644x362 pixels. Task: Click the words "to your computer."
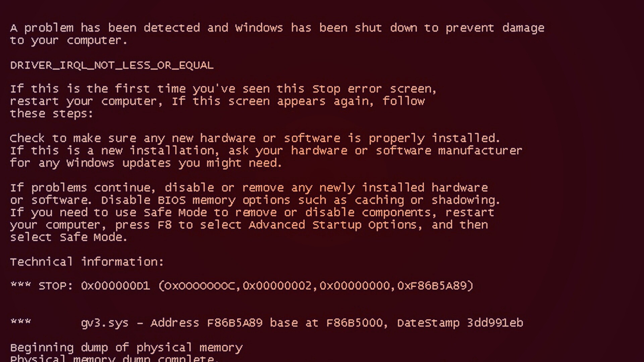(x=69, y=41)
